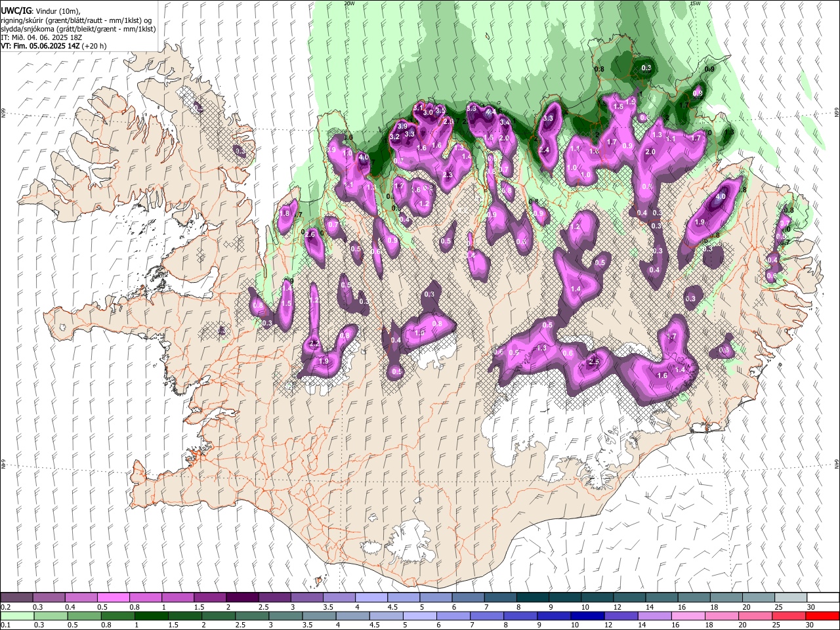Select the 25–30 red-pink rain swatch
The height and width of the screenshot is (630, 840).
point(788,616)
